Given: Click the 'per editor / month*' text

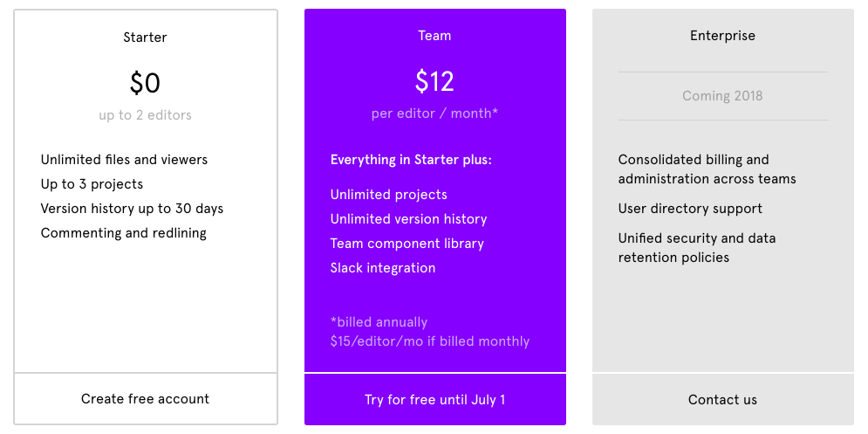Looking at the screenshot, I should pyautogui.click(x=434, y=114).
